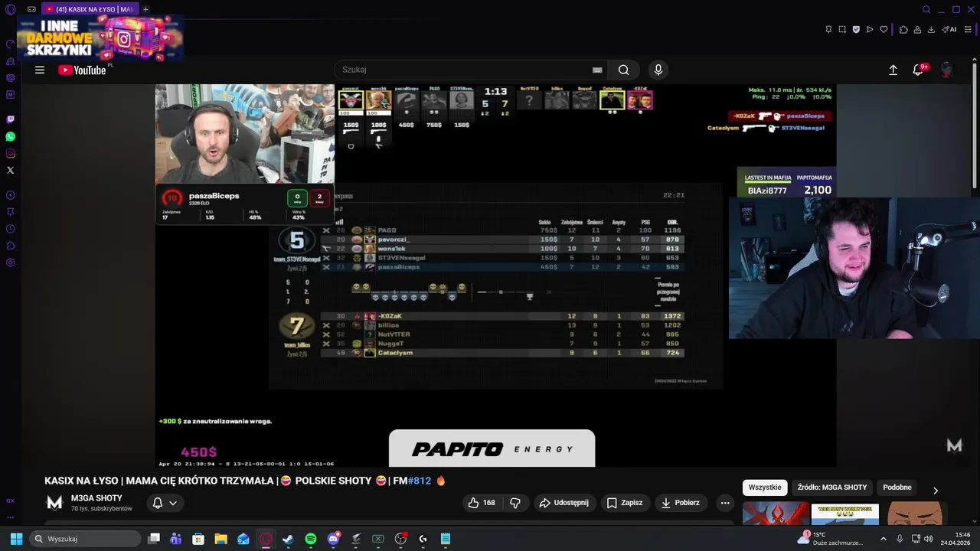Go to the YouTube home logo
Image resolution: width=980 pixels, height=551 pixels.
pos(82,70)
